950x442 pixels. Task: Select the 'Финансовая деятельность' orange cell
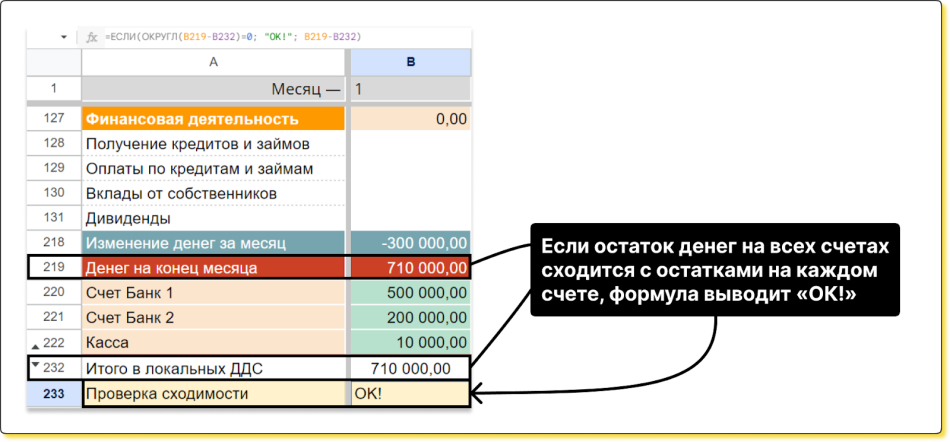pos(213,119)
